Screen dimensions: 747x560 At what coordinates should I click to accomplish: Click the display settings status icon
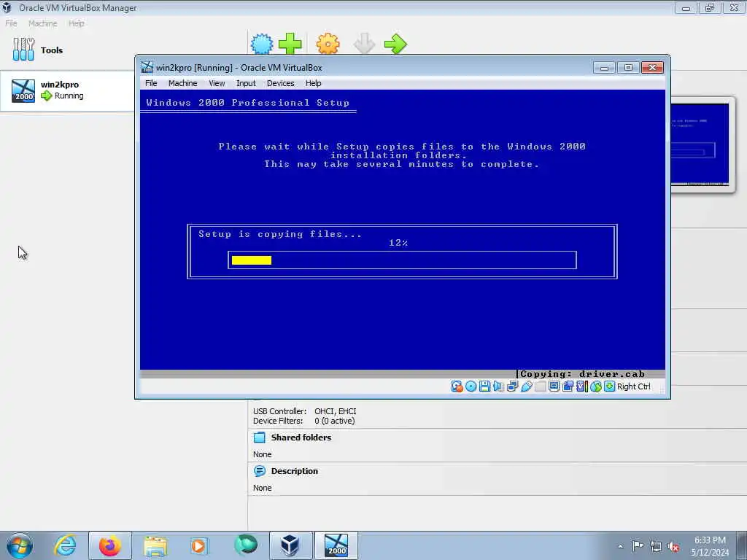point(554,386)
